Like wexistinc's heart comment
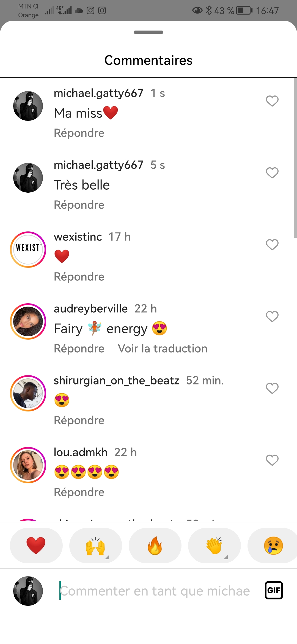The height and width of the screenshot is (644, 297). pyautogui.click(x=272, y=245)
